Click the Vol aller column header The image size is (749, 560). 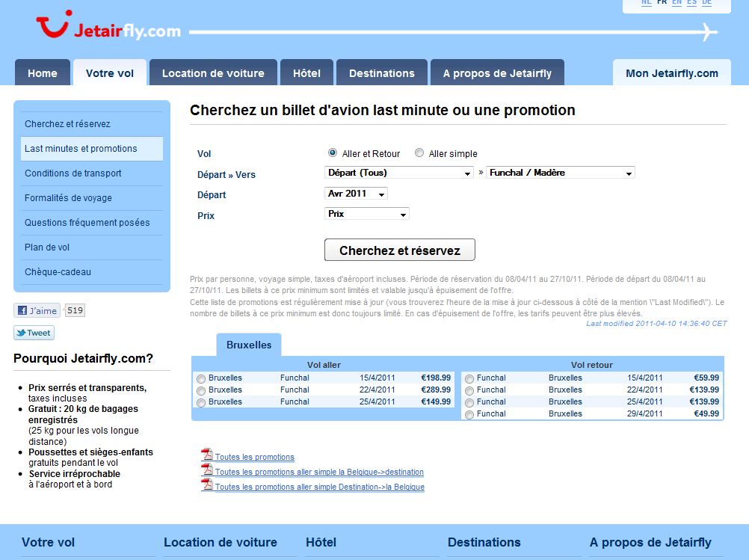click(x=324, y=365)
